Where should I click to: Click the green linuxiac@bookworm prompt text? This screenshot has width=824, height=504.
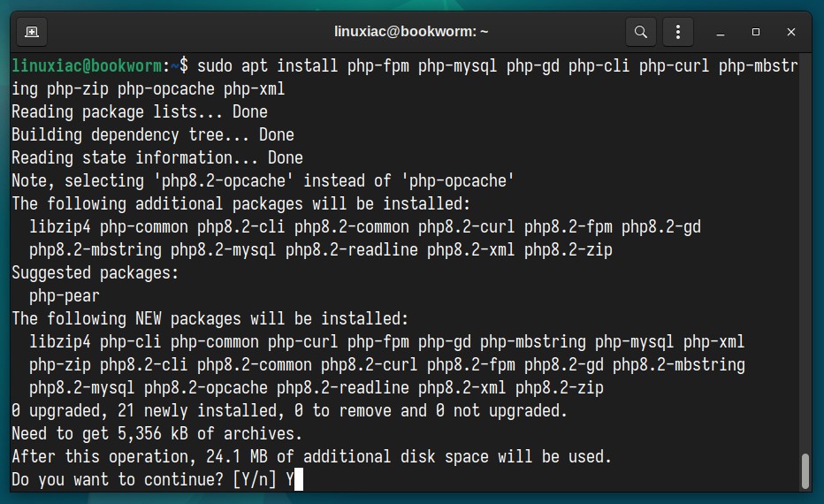(x=87, y=65)
